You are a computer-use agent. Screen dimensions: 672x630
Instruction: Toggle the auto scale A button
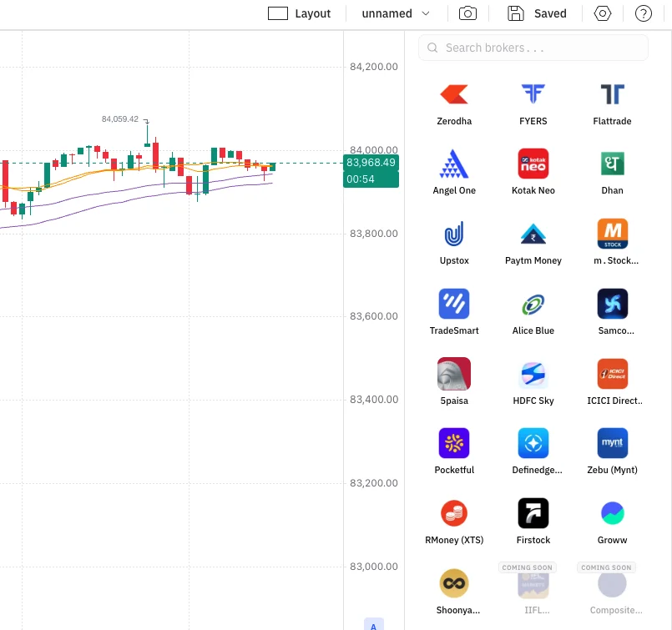374,624
